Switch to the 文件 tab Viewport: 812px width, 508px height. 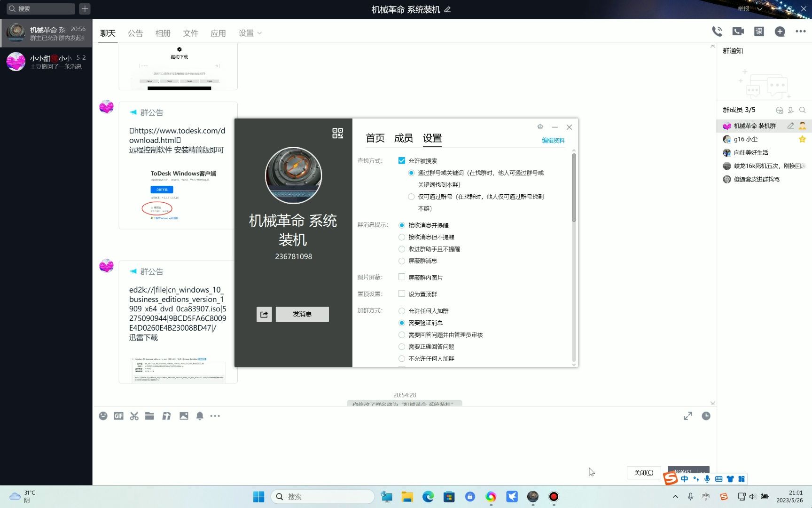pyautogui.click(x=191, y=33)
